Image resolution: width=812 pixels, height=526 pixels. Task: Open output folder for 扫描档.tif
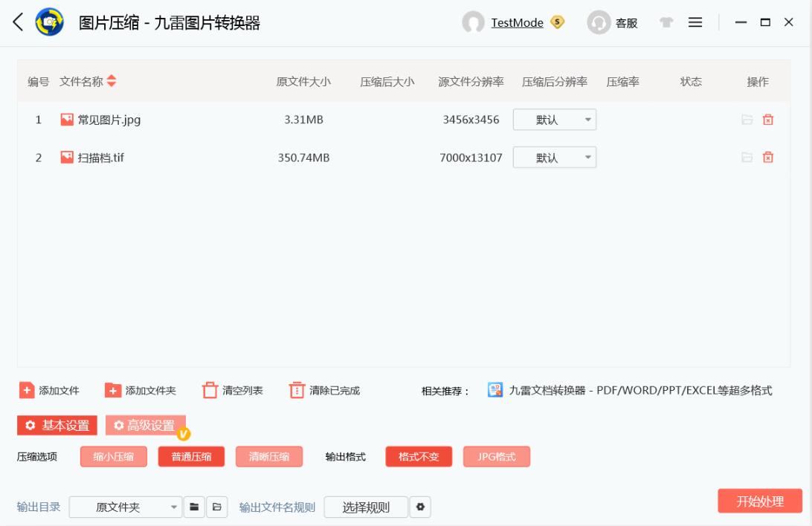pyautogui.click(x=747, y=158)
